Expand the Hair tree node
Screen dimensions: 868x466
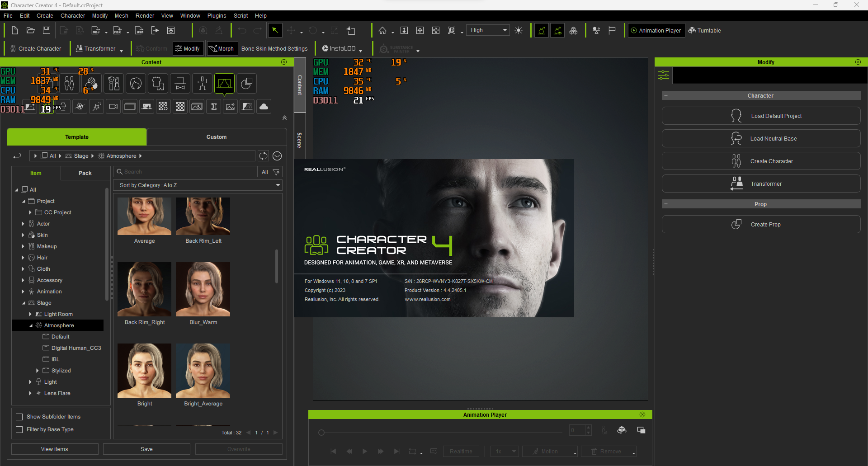(x=23, y=258)
